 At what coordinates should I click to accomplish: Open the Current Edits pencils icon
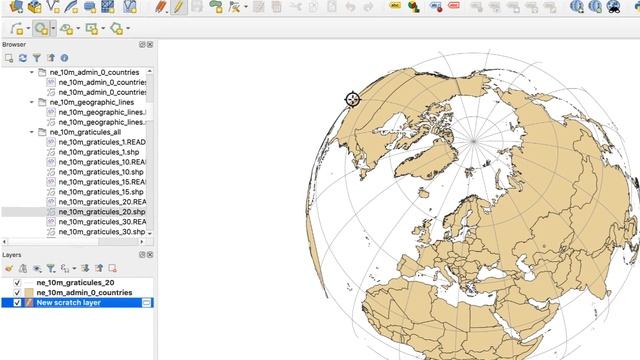pyautogui.click(x=161, y=7)
